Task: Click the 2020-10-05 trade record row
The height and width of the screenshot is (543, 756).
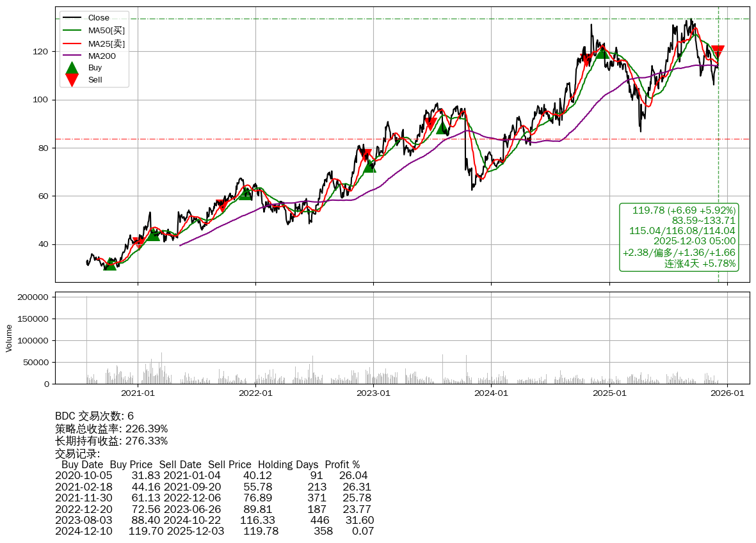Action: coord(211,476)
